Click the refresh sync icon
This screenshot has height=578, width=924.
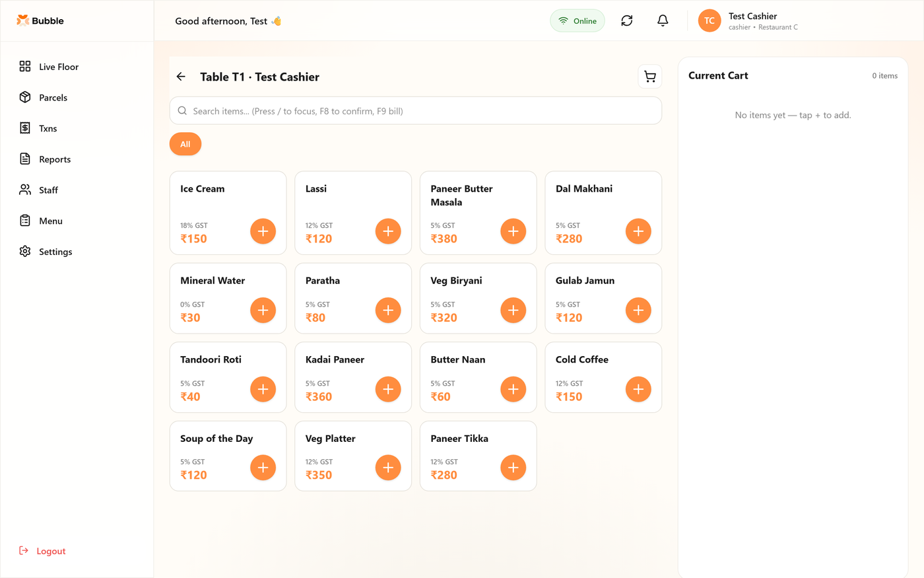click(627, 21)
